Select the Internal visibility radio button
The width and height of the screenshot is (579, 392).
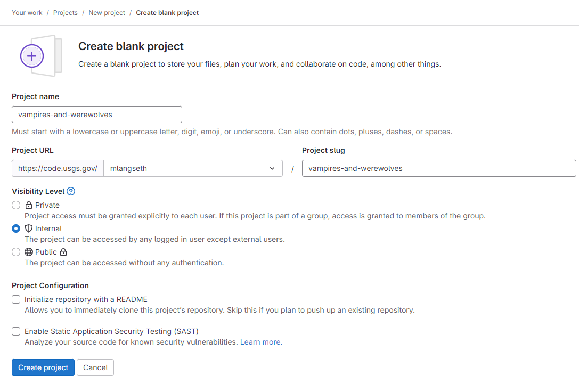tap(16, 228)
